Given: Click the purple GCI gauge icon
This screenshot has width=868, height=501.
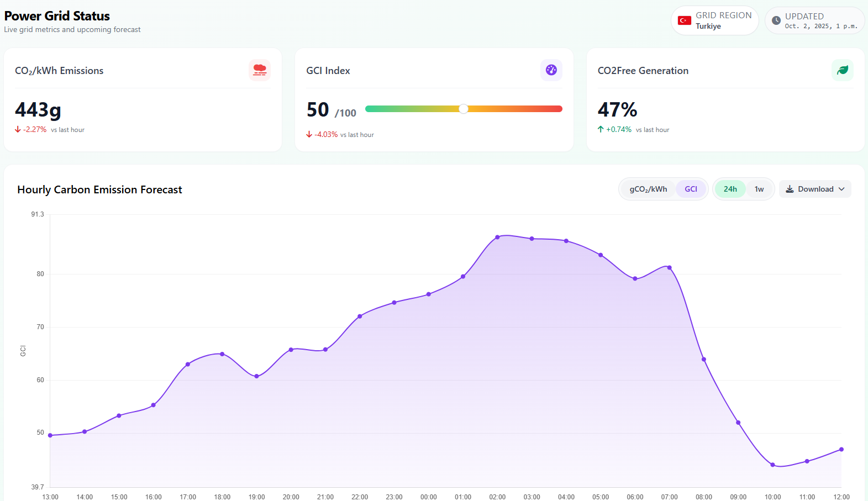Looking at the screenshot, I should 551,70.
